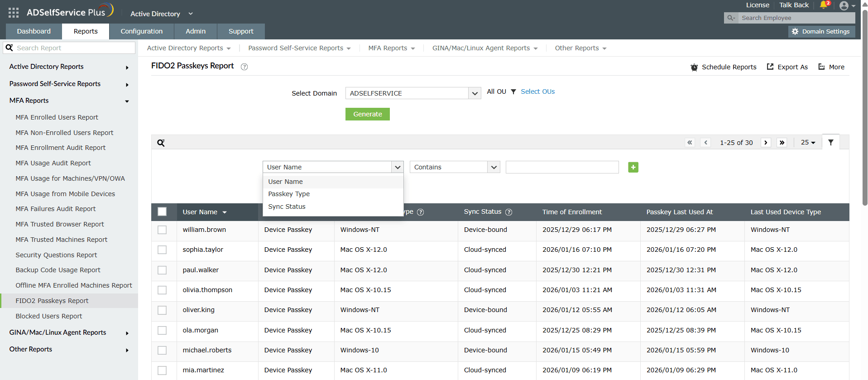Check the michael.roberts row checkbox
Screen dimensions: 868x380
coord(162,350)
